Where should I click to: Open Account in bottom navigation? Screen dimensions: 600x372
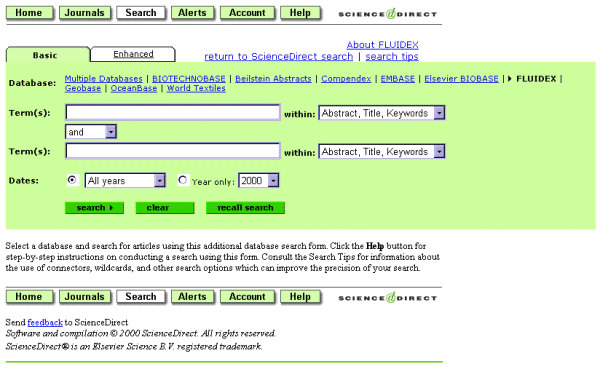(x=247, y=297)
